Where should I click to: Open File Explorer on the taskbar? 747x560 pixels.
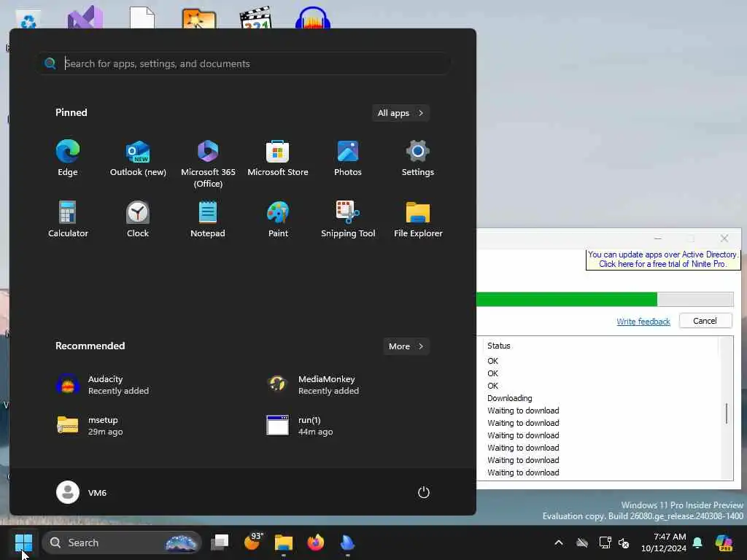(284, 542)
